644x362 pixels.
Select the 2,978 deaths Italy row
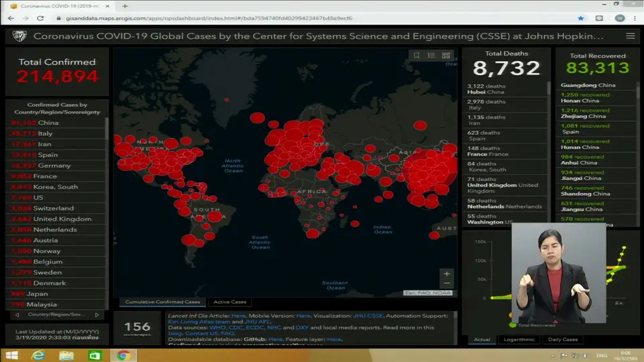[504, 105]
